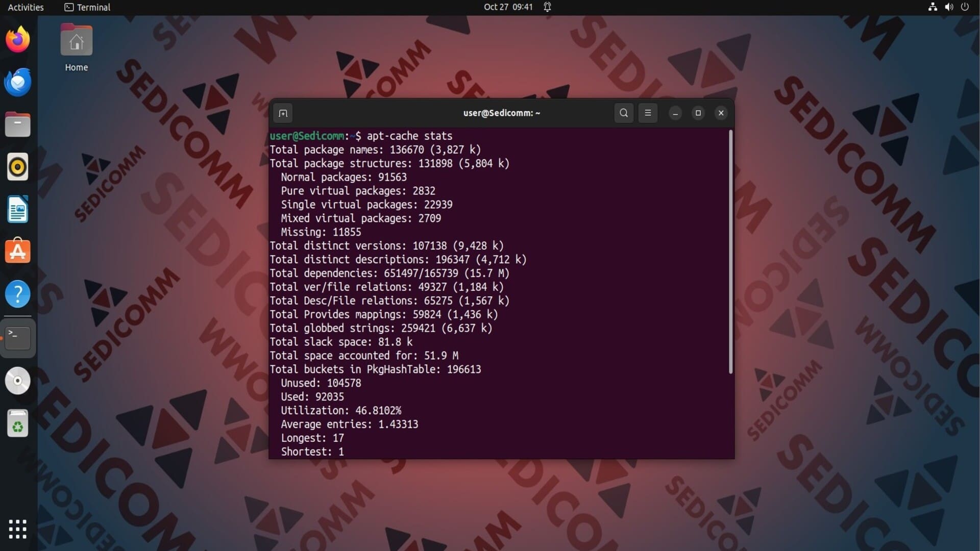This screenshot has width=980, height=551.
Task: Click the disc drive icon in dock
Action: 18,381
